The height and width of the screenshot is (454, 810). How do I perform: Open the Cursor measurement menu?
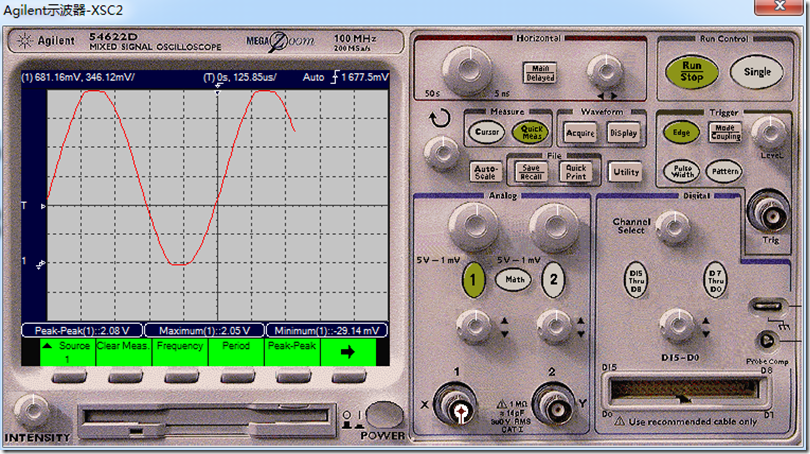click(487, 132)
